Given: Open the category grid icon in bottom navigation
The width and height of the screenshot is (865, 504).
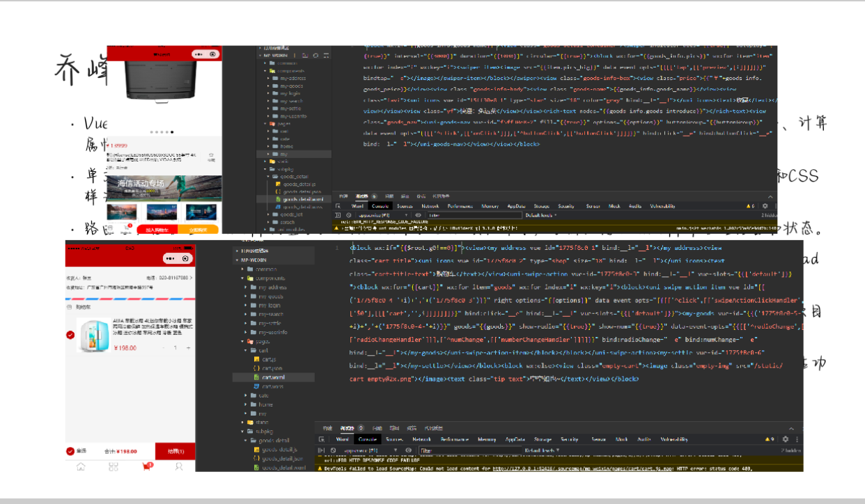Looking at the screenshot, I should point(114,466).
